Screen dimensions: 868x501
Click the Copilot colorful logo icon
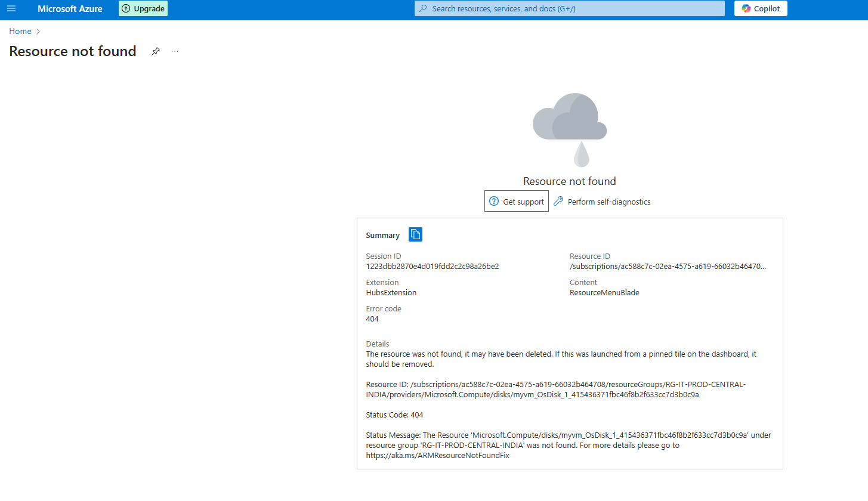point(746,8)
